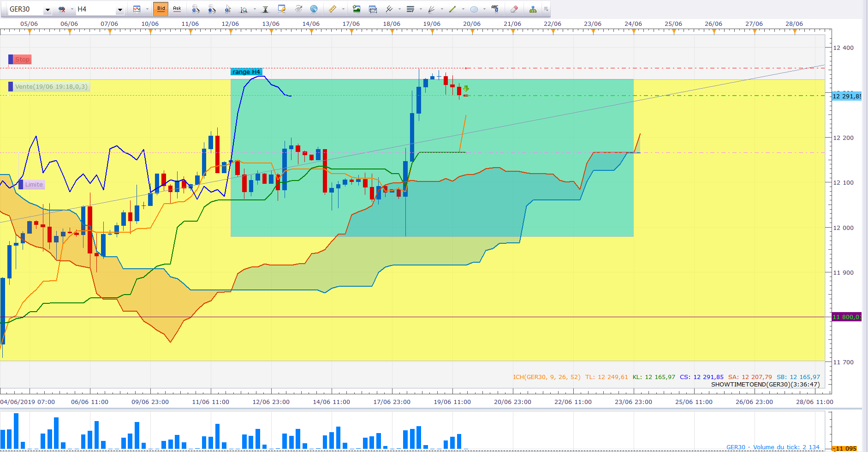
Task: Click the SB: 12 165,97 value
Action: tap(798, 377)
